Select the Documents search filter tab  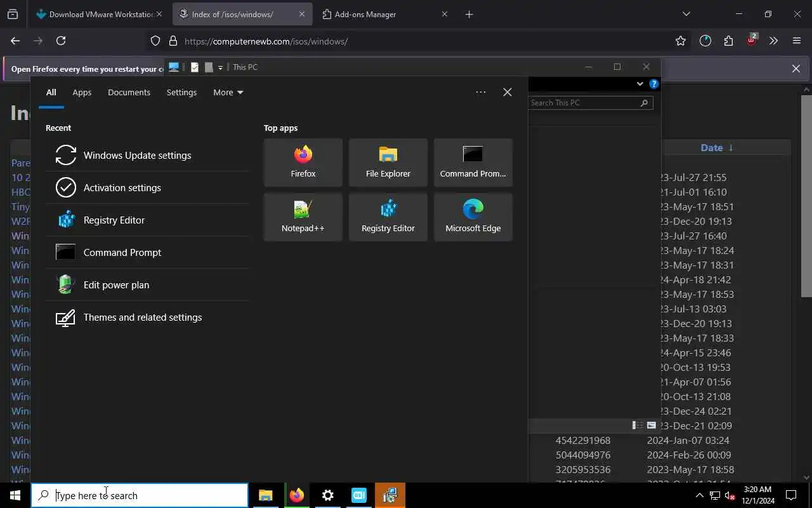tap(129, 92)
